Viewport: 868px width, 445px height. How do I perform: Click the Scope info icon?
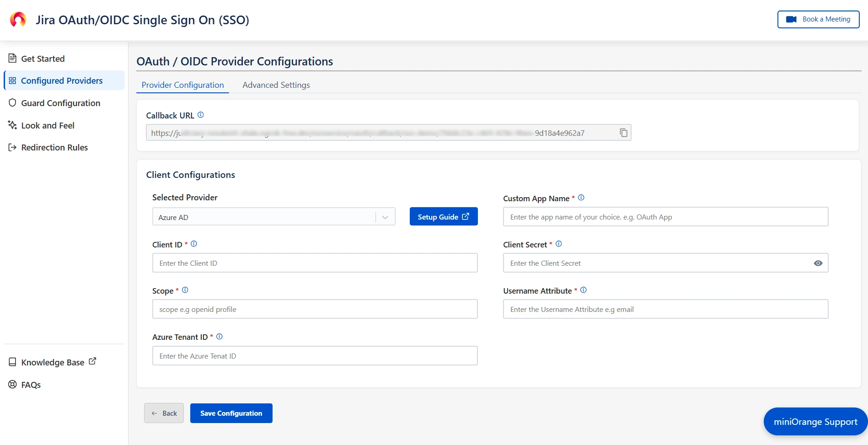point(185,290)
